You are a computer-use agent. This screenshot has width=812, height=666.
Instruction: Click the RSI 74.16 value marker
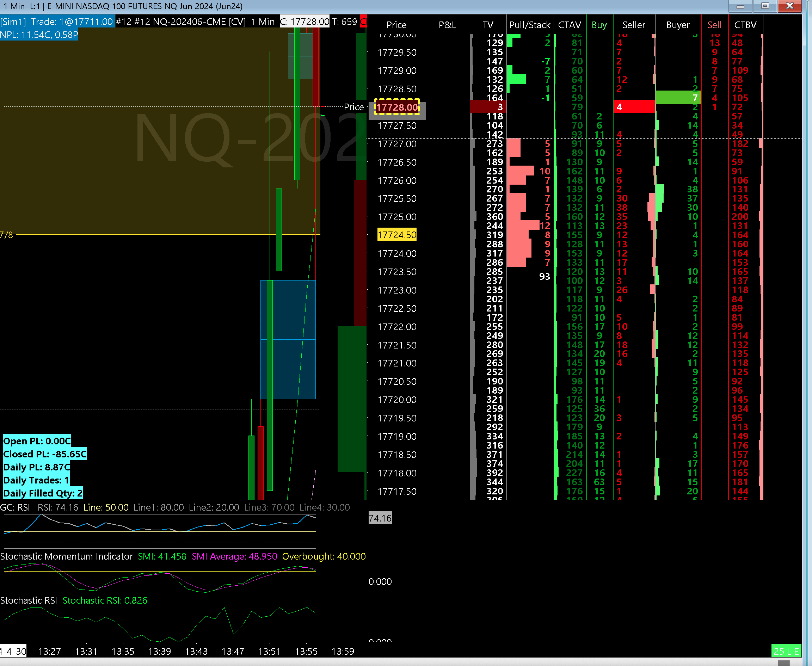click(380, 518)
